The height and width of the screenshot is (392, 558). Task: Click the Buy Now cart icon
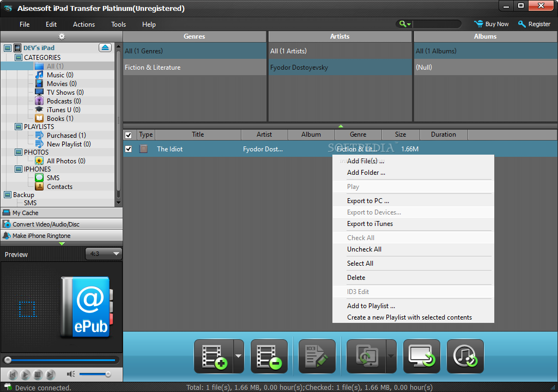478,24
